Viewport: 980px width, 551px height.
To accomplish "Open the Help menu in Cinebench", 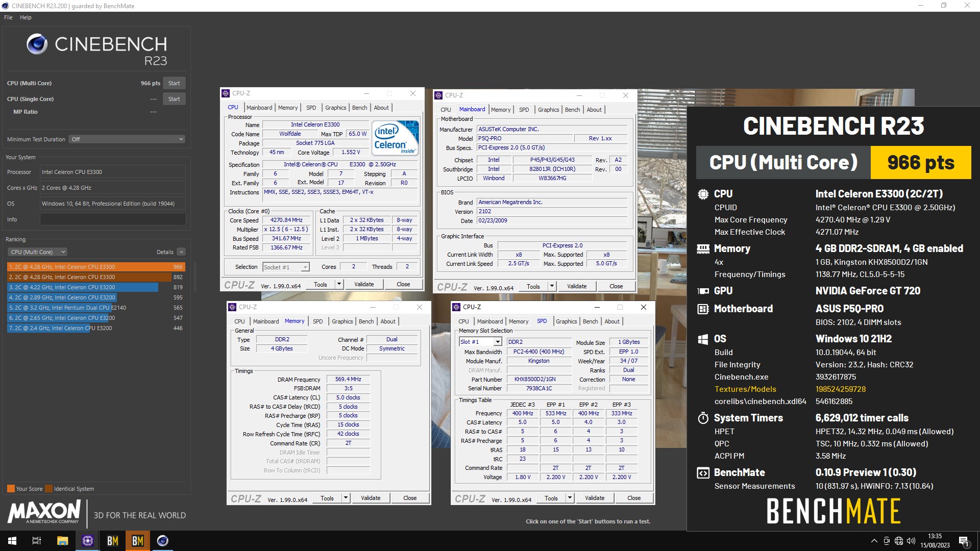I will click(26, 17).
